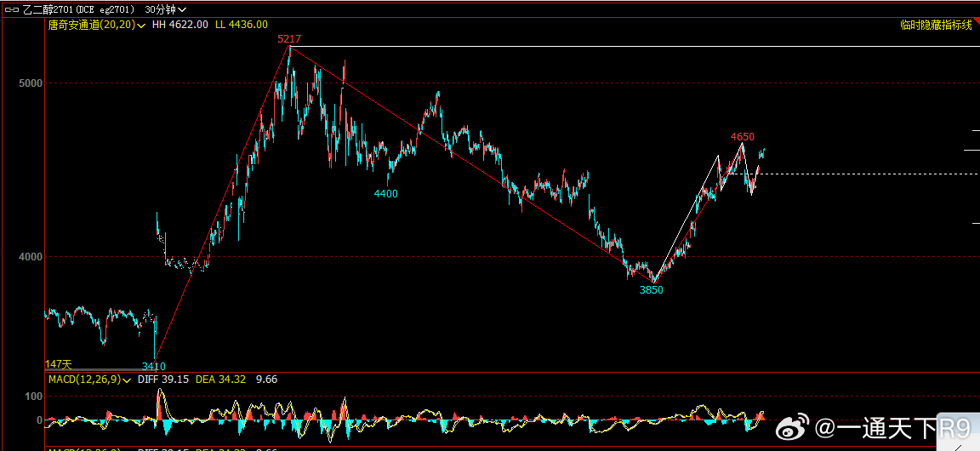980x451 pixels.
Task: Click the DEA 34.32 value in the full MACD header
Action: tap(220, 380)
